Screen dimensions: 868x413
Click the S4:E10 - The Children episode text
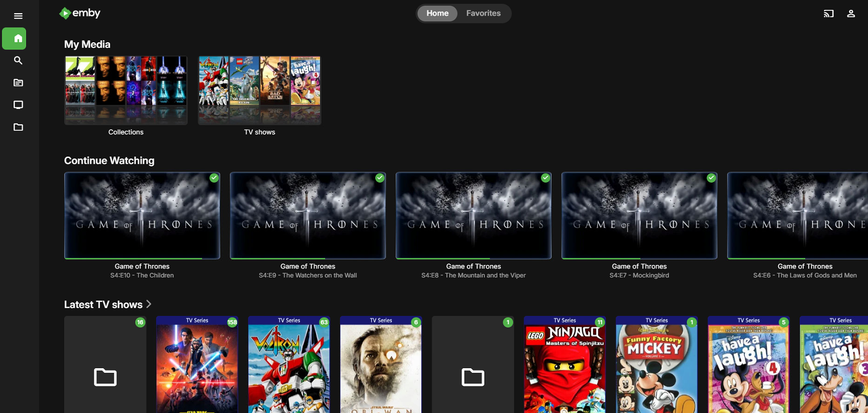tap(142, 275)
